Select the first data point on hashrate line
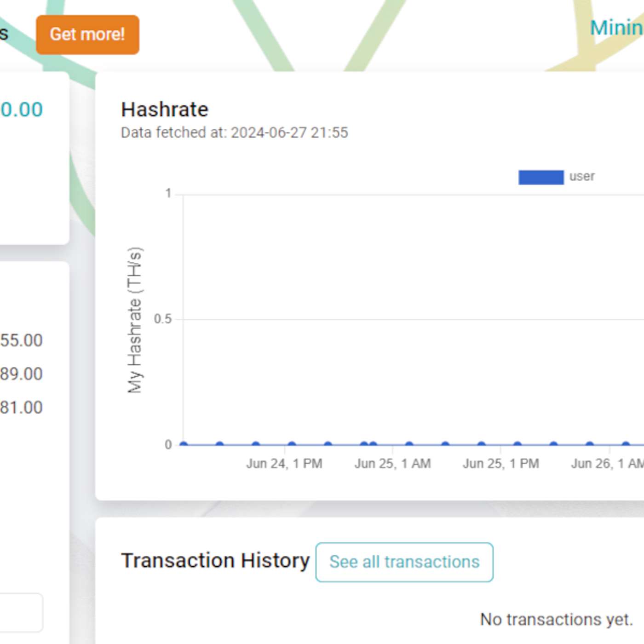This screenshot has width=644, height=644. (x=184, y=444)
